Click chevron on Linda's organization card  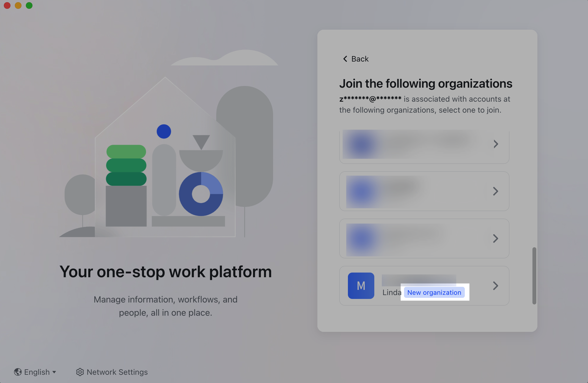(496, 286)
